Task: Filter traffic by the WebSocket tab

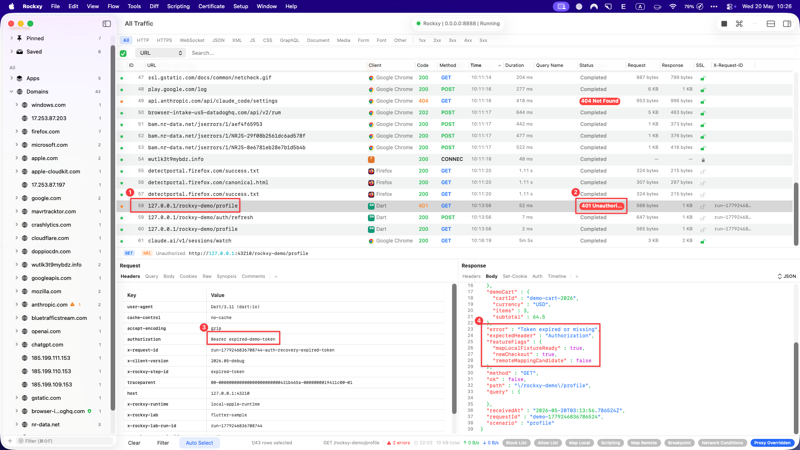Action: (x=192, y=40)
